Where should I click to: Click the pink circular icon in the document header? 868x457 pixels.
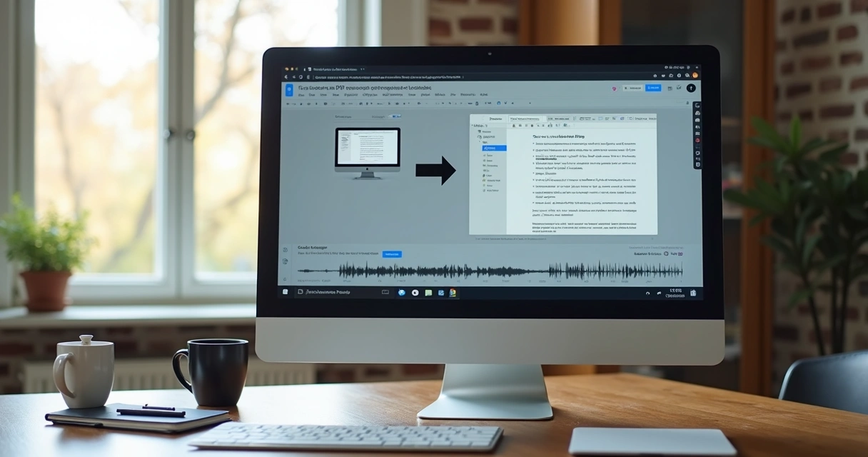click(614, 89)
